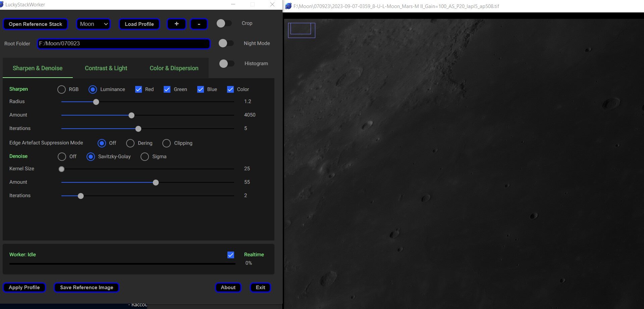This screenshot has width=644, height=309.
Task: Select Sigma denoise option
Action: (145, 157)
